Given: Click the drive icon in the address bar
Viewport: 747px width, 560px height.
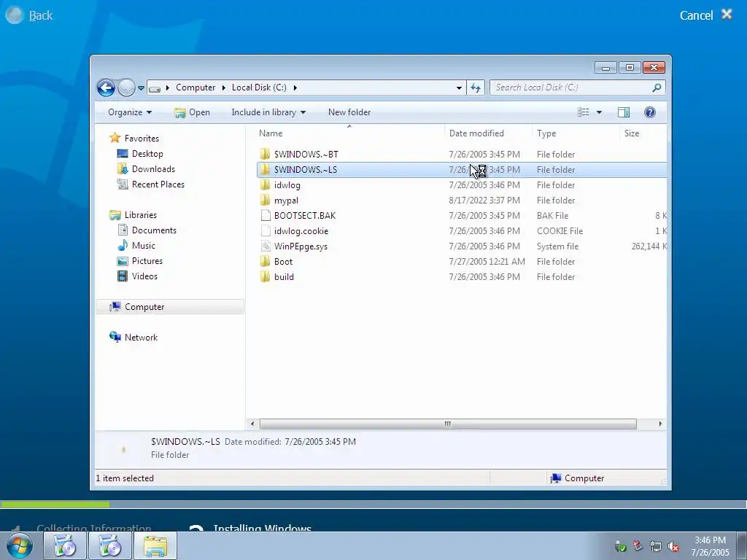Looking at the screenshot, I should click(x=155, y=88).
